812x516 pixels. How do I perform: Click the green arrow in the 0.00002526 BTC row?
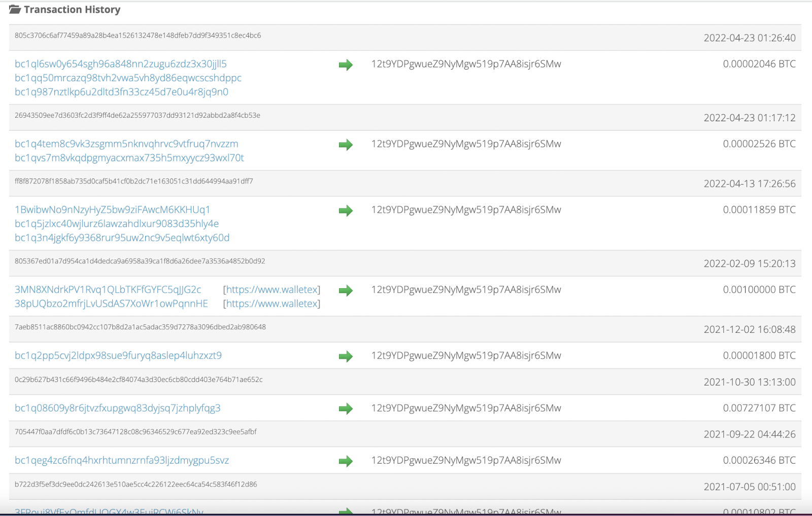346,145
